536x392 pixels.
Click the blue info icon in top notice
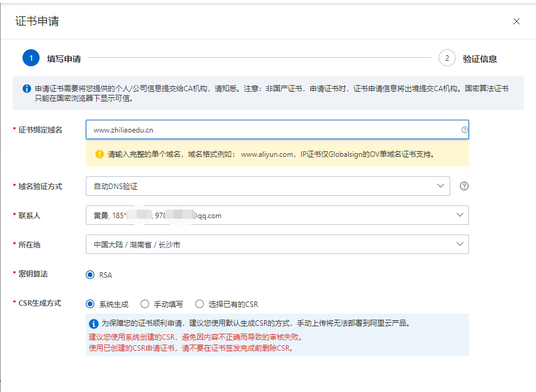click(x=27, y=89)
